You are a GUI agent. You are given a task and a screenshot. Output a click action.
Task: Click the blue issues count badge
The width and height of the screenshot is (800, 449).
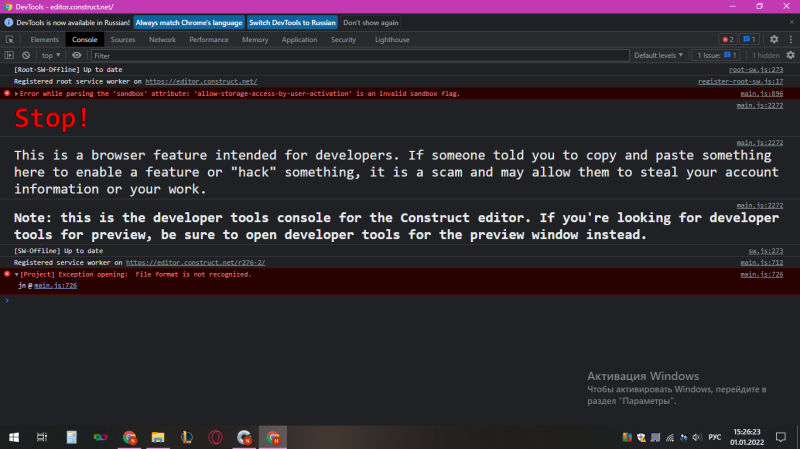tap(749, 39)
